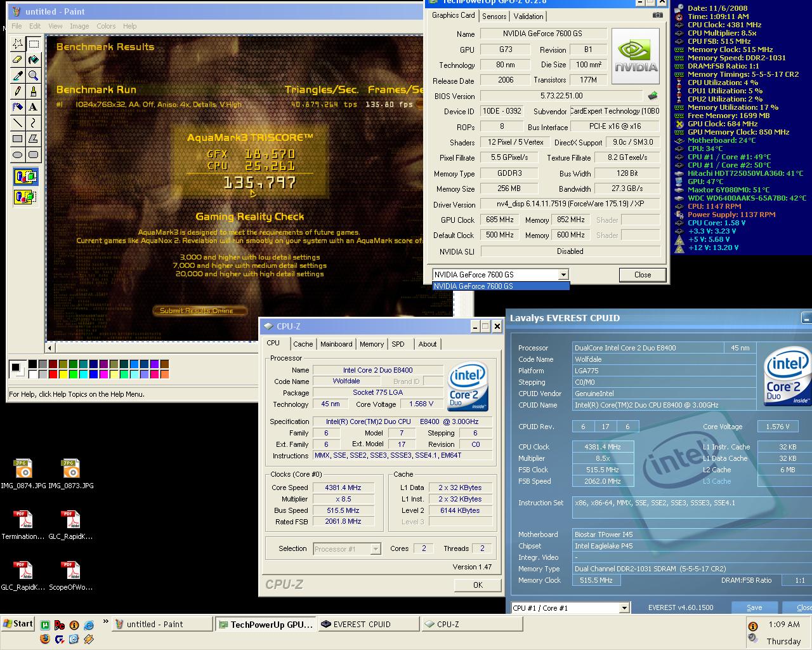Open the Colors menu in Paint
Viewport: 812px width, 650px height.
(106, 26)
